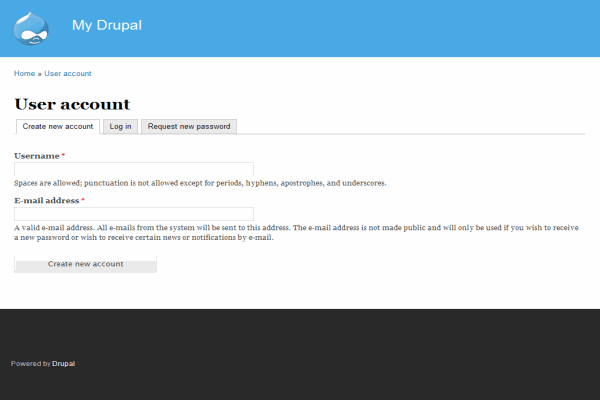This screenshot has height=400, width=600.
Task: Click the red asterisk beside E-mail address
Action: 83,200
